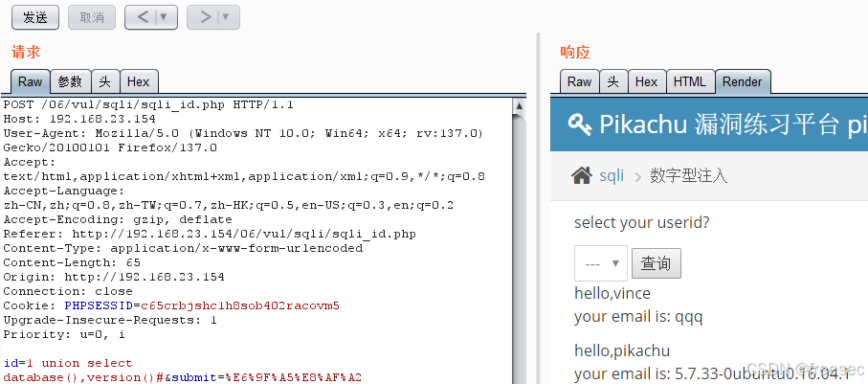Click the Priority: u=0, i header
868x384 pixels.
coord(64,335)
